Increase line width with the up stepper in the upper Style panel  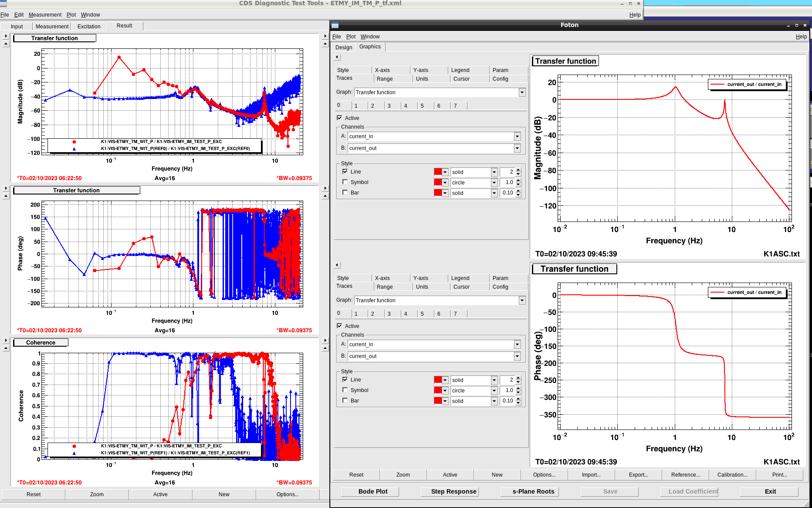point(518,170)
